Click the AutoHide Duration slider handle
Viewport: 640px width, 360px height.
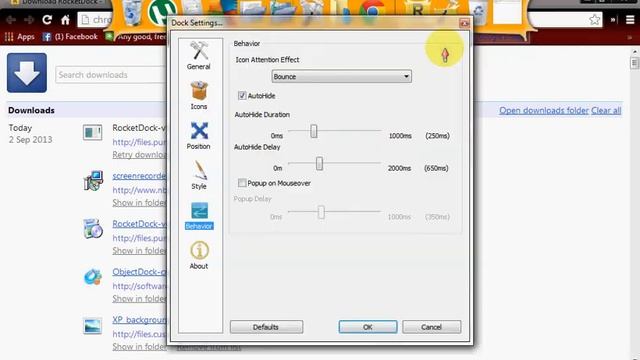313,131
